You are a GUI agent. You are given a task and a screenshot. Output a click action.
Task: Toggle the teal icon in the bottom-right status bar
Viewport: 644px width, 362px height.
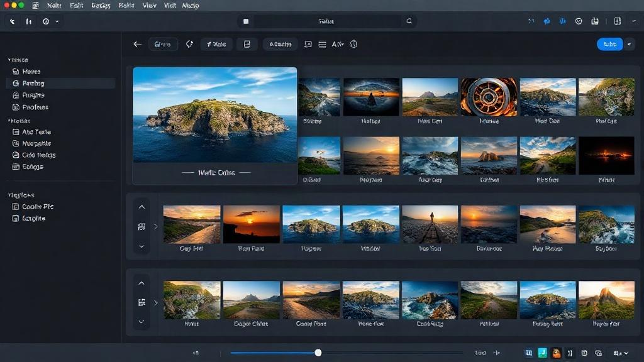pyautogui.click(x=543, y=353)
